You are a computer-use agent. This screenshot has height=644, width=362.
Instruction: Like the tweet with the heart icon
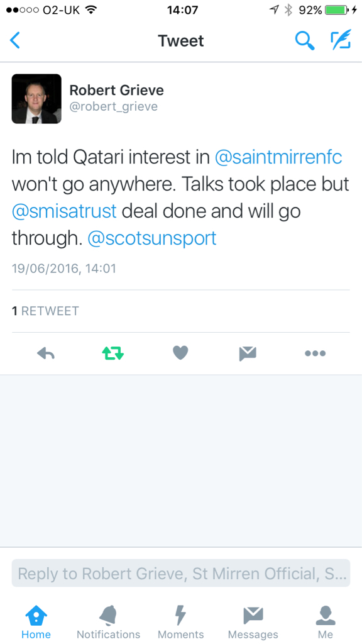(180, 353)
